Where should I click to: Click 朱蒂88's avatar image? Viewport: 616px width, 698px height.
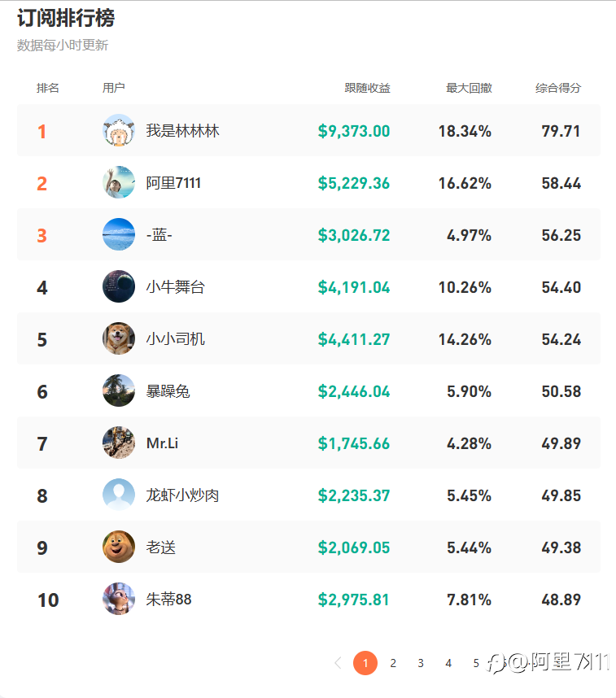[x=119, y=600]
